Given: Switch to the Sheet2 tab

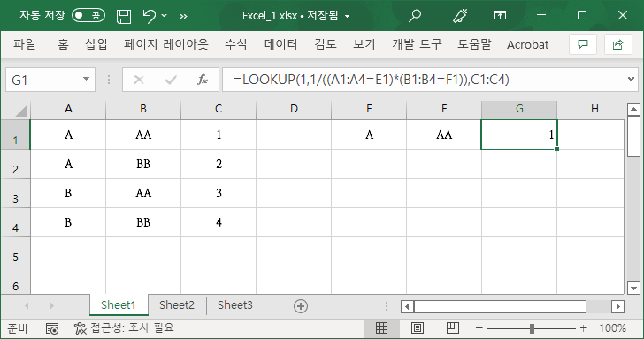Looking at the screenshot, I should (x=177, y=304).
